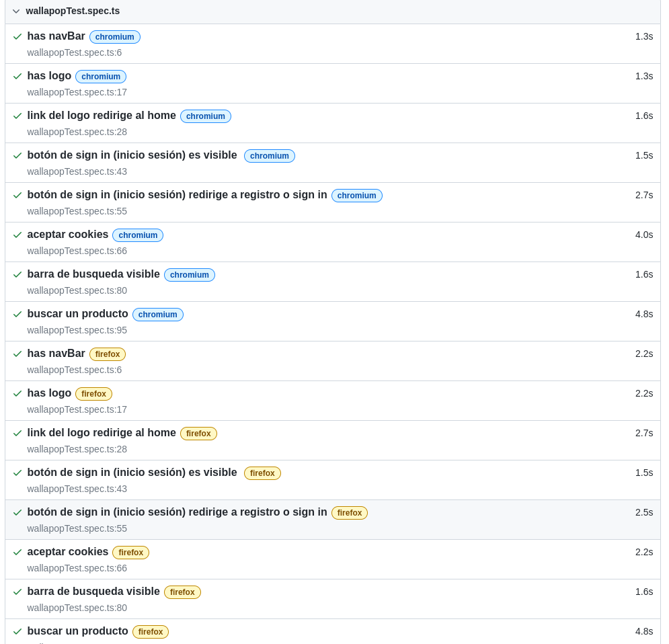This screenshot has width=669, height=644.
Task: Click firefox badge beside has logo
Action: [94, 394]
